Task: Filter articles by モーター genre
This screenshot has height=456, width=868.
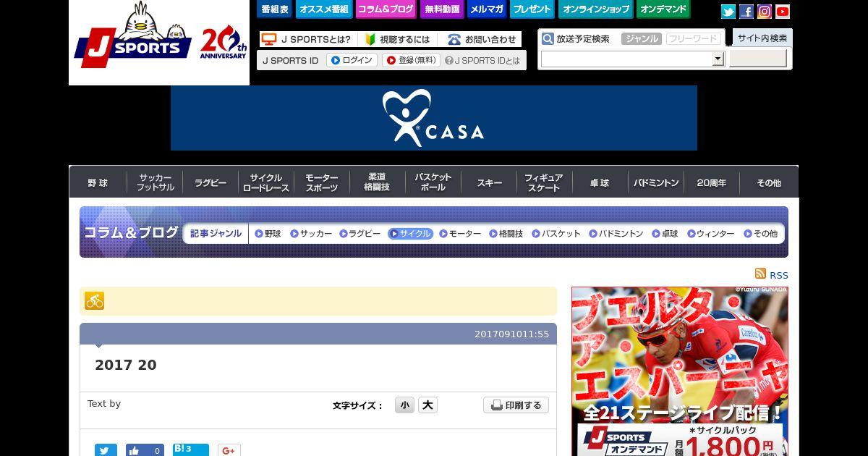Action: pos(460,234)
